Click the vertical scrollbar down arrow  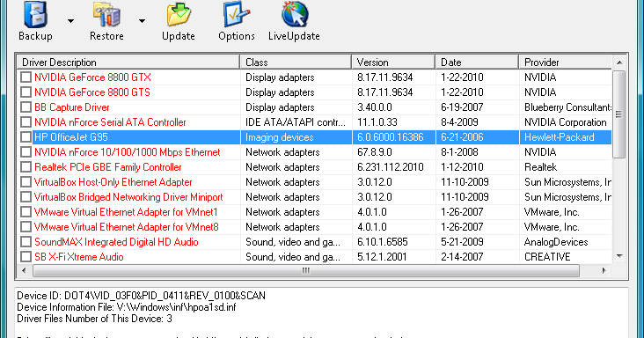pos(619,256)
